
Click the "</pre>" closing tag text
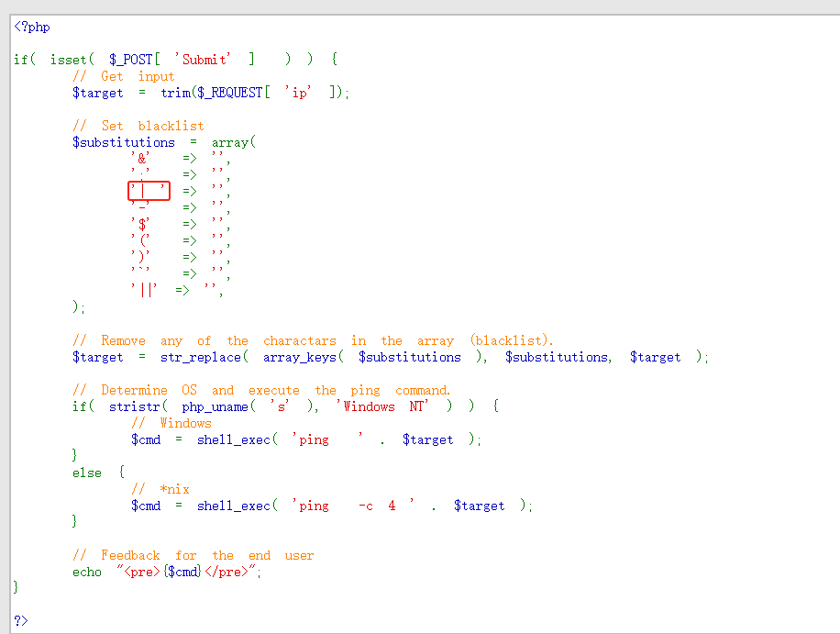[x=227, y=572]
